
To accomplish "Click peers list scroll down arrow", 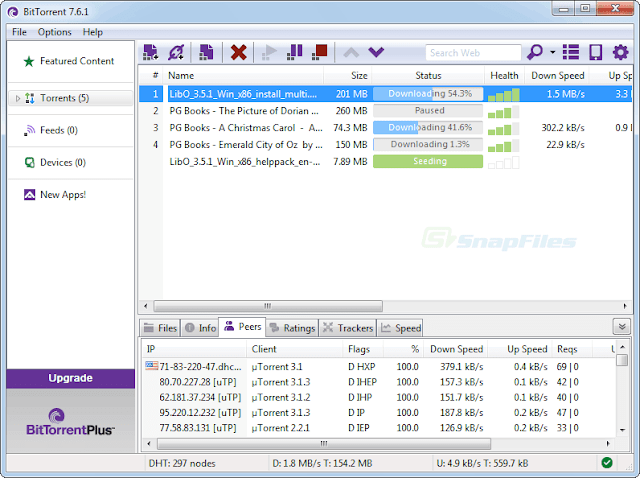I will (622, 429).
